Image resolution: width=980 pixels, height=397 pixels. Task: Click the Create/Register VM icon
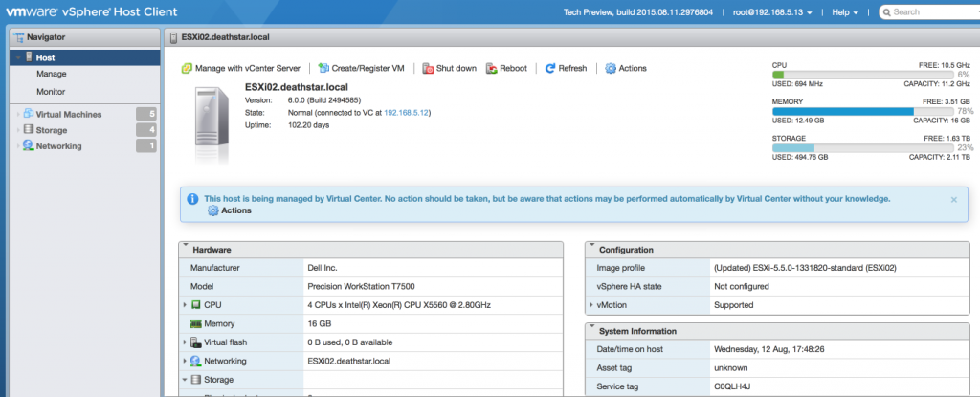coord(323,68)
